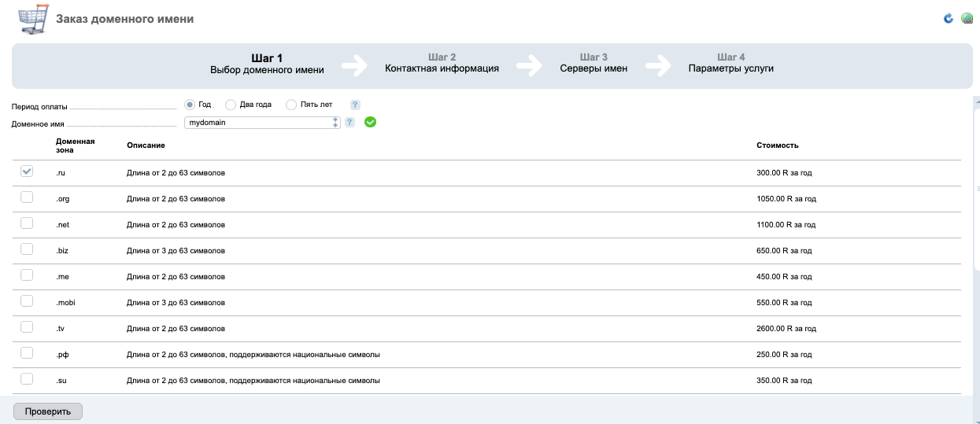Uncheck the .ru domain zone checkbox

[27, 171]
